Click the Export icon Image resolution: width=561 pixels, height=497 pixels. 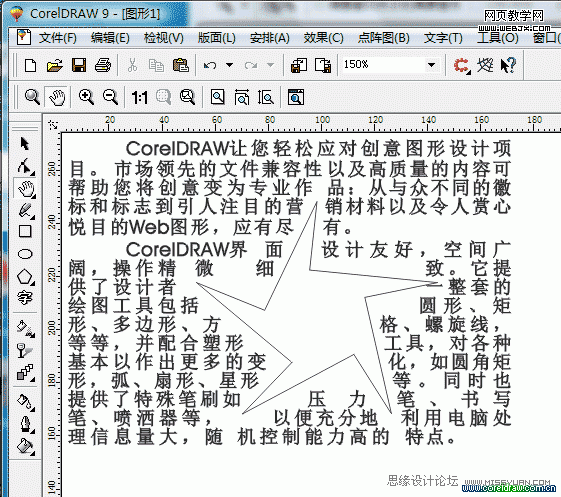323,65
